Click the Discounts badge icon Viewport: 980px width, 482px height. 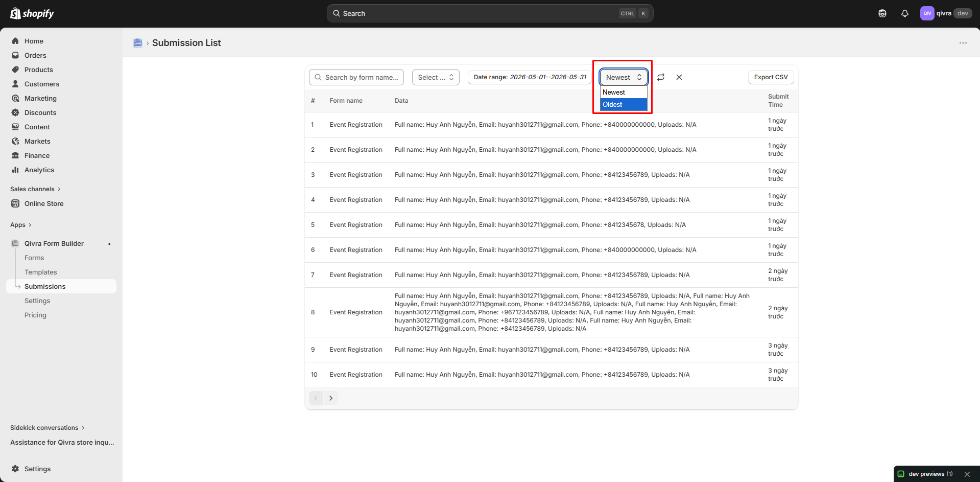[15, 112]
